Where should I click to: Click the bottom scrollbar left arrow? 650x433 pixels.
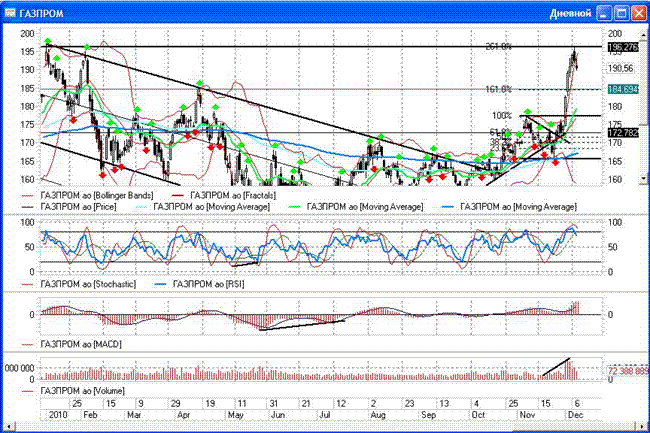(8, 426)
